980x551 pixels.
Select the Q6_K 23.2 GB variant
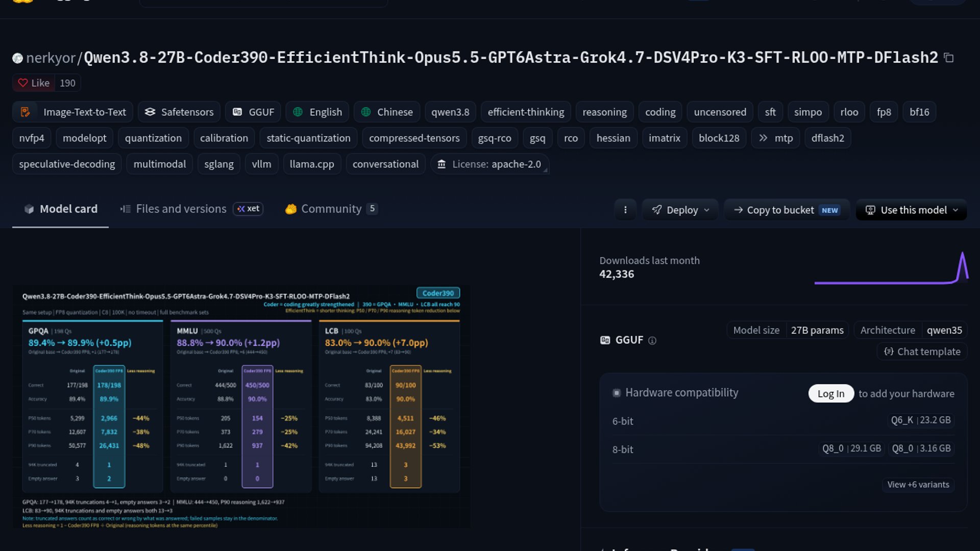click(921, 420)
